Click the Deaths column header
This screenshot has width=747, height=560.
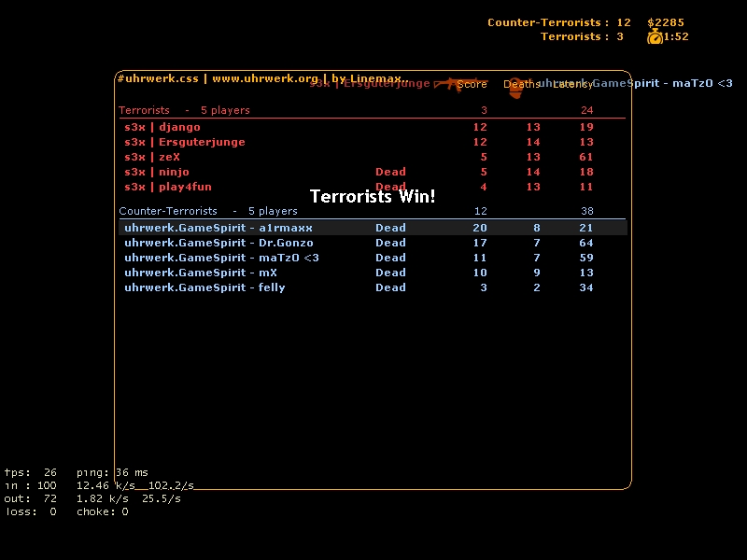pos(521,84)
